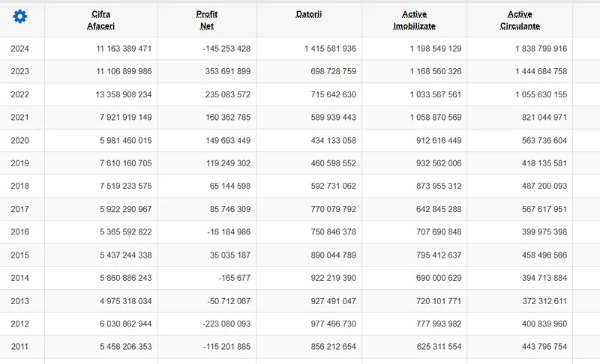Click the Active Imobilizate column header
Viewport: 600px width, 364px height.
click(414, 20)
